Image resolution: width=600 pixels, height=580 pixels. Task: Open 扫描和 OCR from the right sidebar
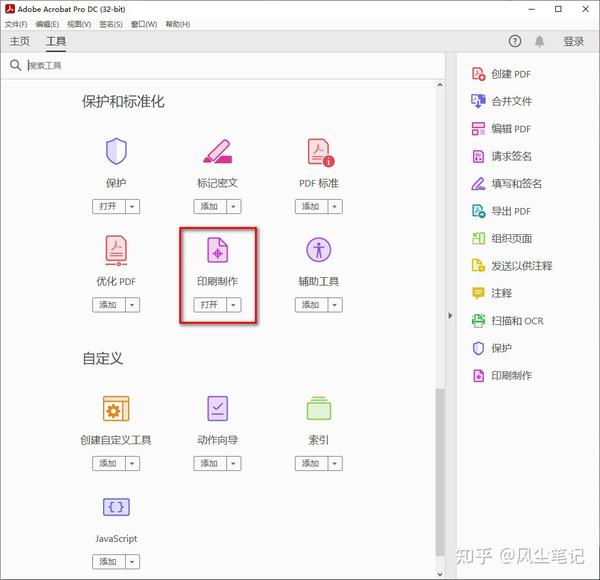tap(507, 321)
